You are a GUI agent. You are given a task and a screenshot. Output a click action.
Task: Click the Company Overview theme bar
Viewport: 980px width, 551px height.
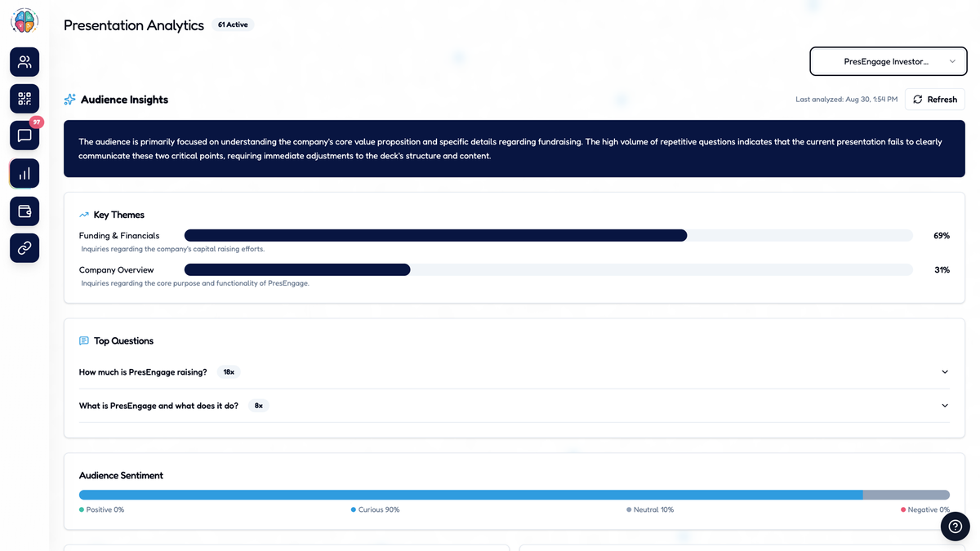coord(549,270)
